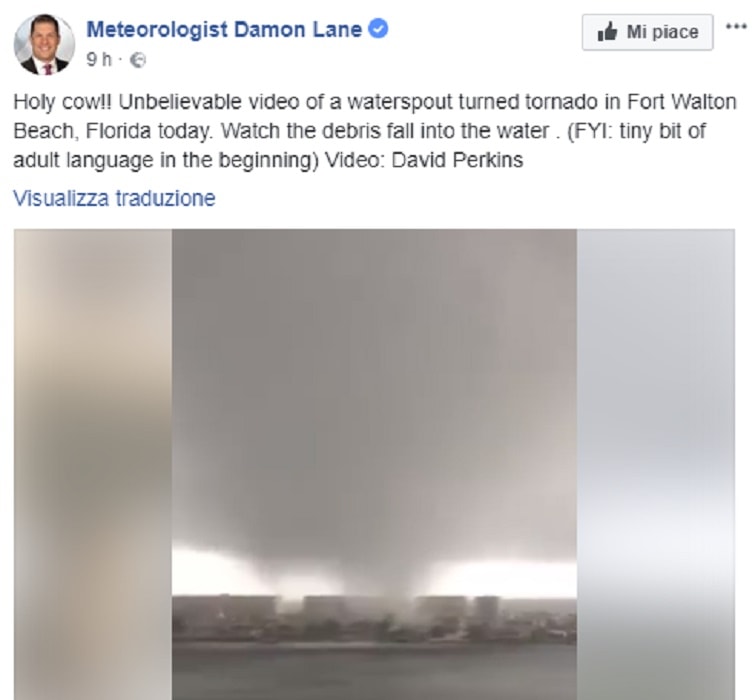Click the 'Video: David Perkins' credit text
Image resolution: width=755 pixels, height=700 pixels.
coord(424,160)
